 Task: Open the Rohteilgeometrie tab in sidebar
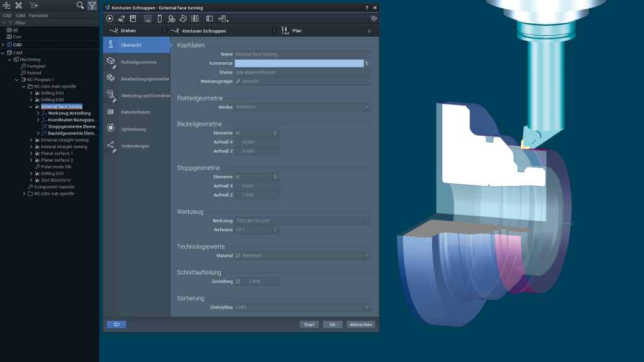138,62
